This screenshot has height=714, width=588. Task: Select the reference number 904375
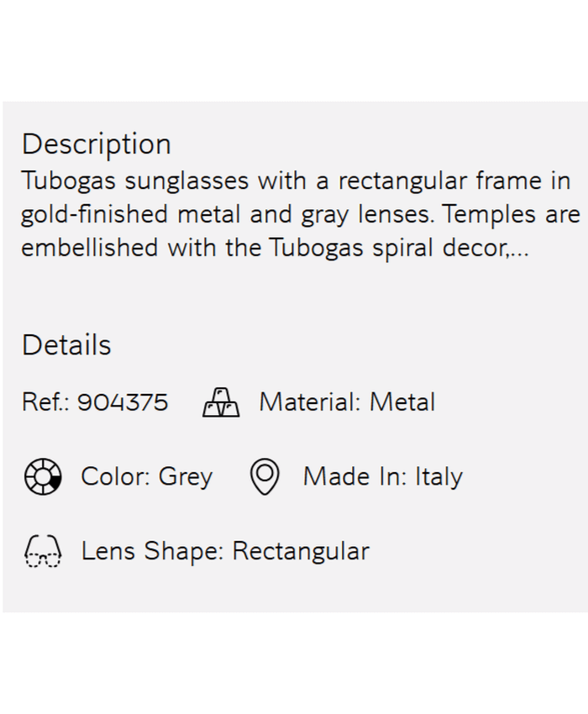(123, 402)
